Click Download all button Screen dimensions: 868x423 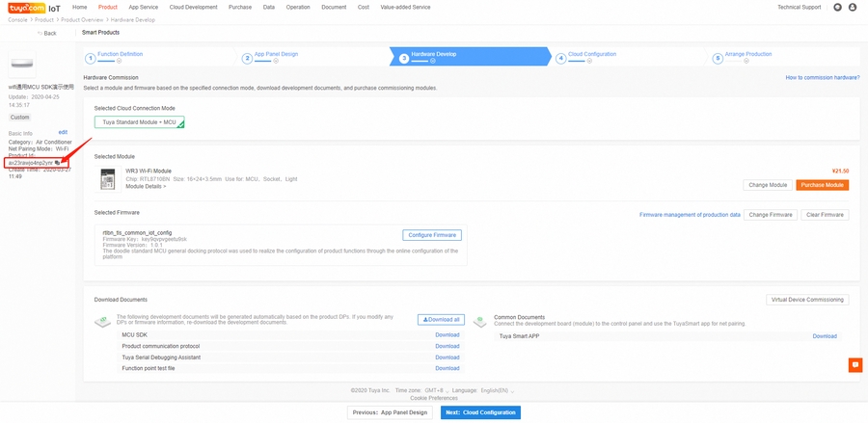click(441, 320)
